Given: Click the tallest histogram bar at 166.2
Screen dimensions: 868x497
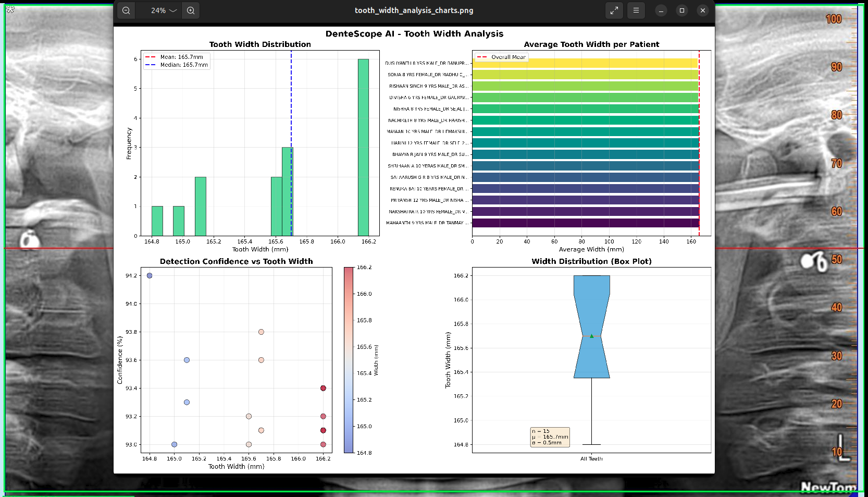Looking at the screenshot, I should (x=363, y=147).
